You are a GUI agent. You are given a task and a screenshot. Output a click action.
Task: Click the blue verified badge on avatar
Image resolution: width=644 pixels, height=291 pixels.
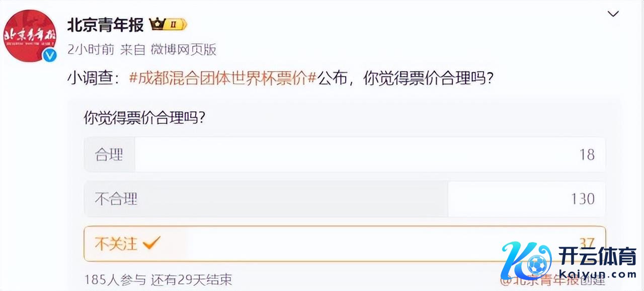[49, 55]
